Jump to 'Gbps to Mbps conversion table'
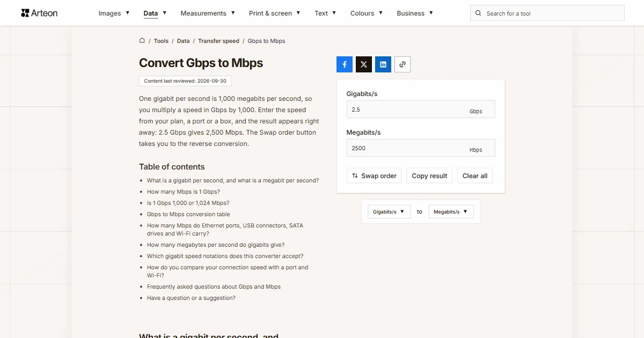The image size is (644, 338). tap(188, 214)
